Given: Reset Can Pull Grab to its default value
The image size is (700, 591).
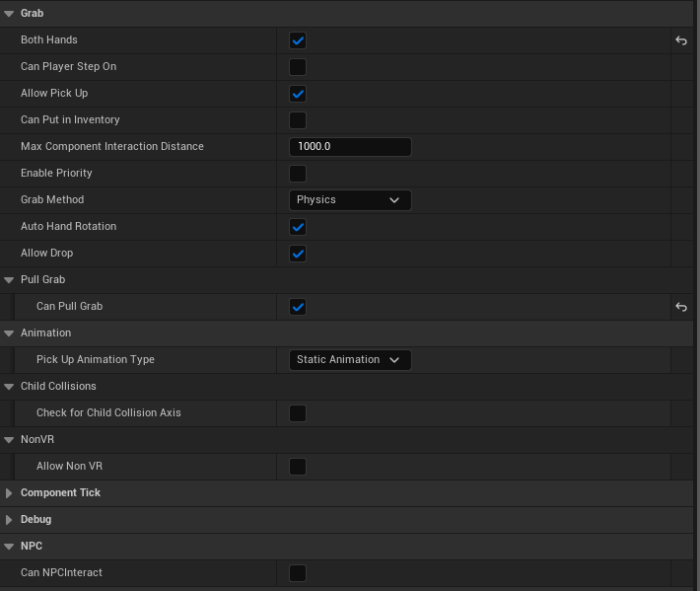Looking at the screenshot, I should (681, 307).
